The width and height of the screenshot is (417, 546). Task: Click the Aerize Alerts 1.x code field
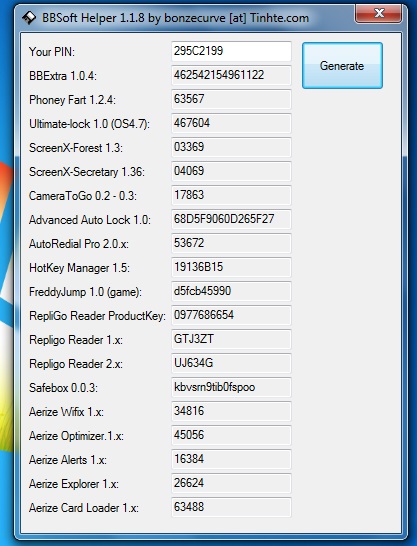click(x=231, y=460)
